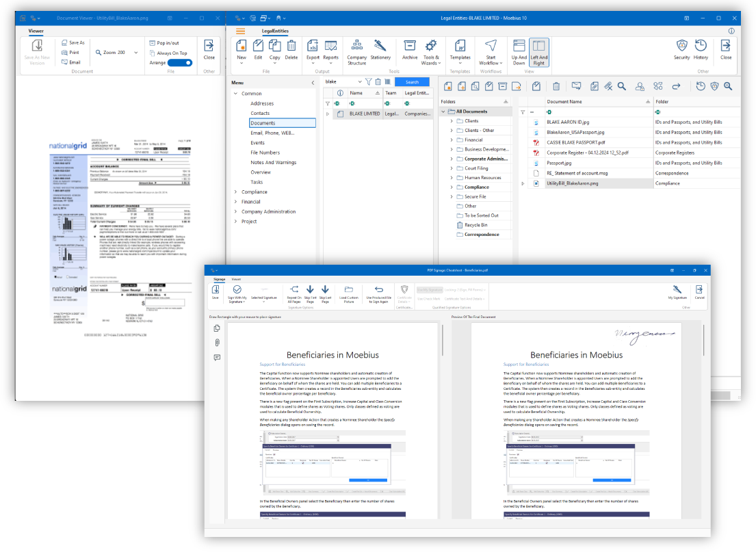Open the Archive tool
The image size is (756, 552).
410,51
